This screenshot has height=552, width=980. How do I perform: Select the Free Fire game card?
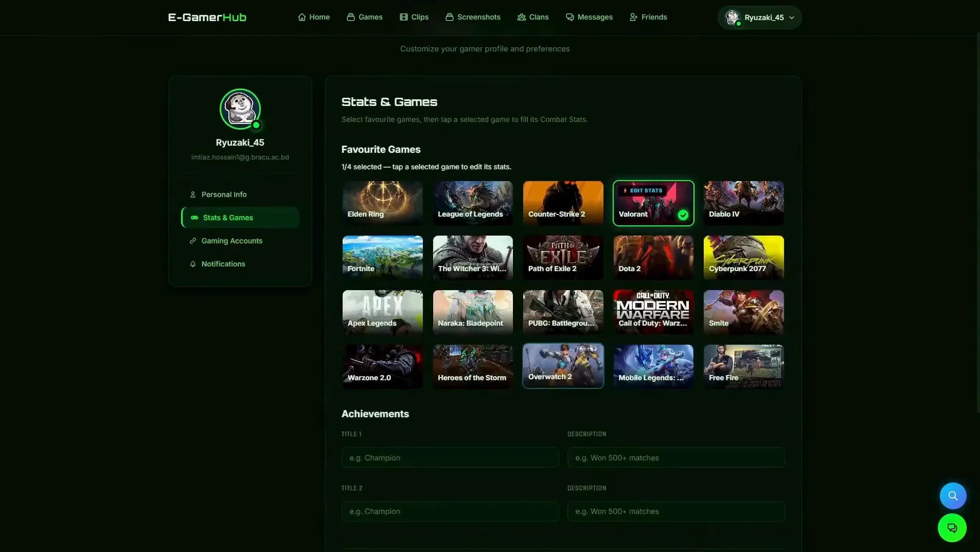743,367
